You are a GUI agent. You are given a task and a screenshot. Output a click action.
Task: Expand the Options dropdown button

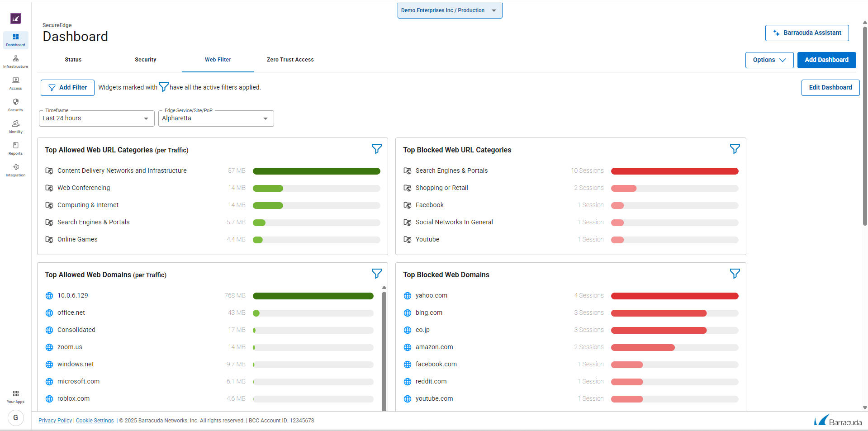pos(769,60)
